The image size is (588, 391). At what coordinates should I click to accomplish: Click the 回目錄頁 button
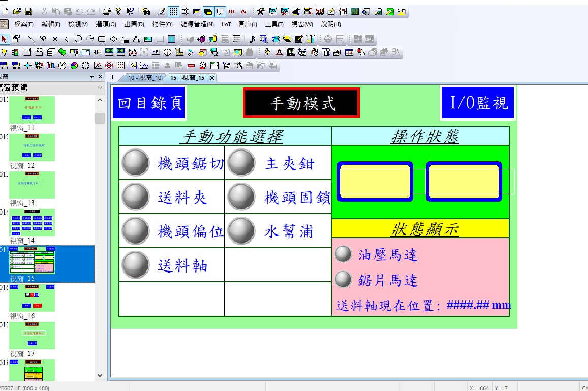click(149, 103)
